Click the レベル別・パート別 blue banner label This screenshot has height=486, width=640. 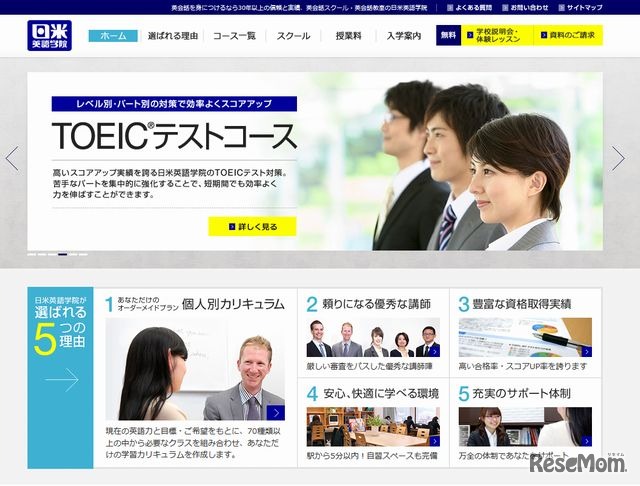click(174, 104)
